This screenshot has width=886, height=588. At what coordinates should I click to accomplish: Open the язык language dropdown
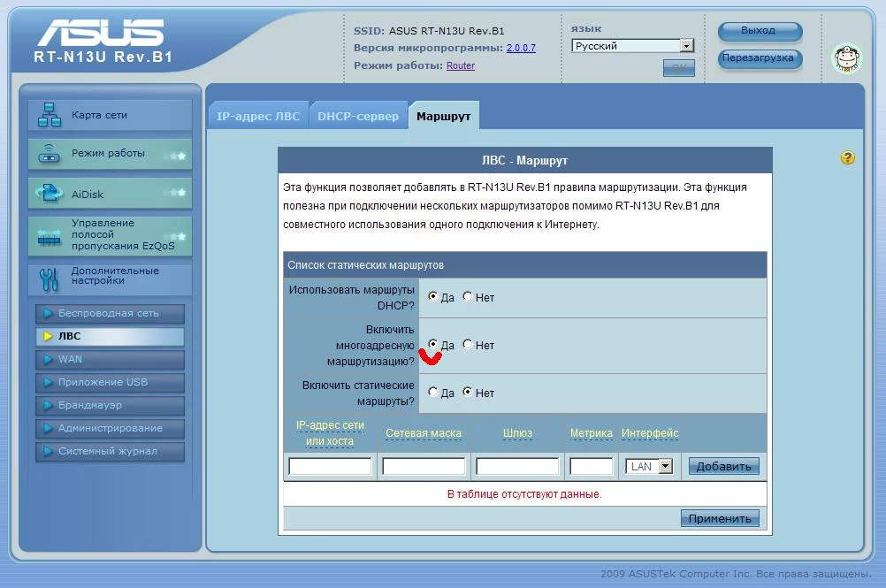pyautogui.click(x=686, y=46)
